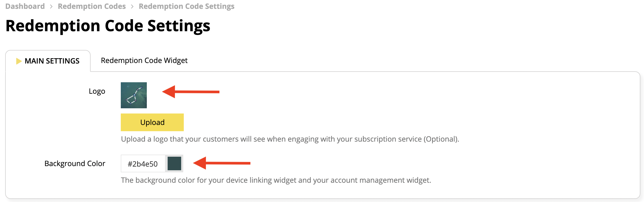Screen dimensions: 644x202
Task: Click the breadcrumb chevron after Redemption Codes
Action: pos(132,6)
